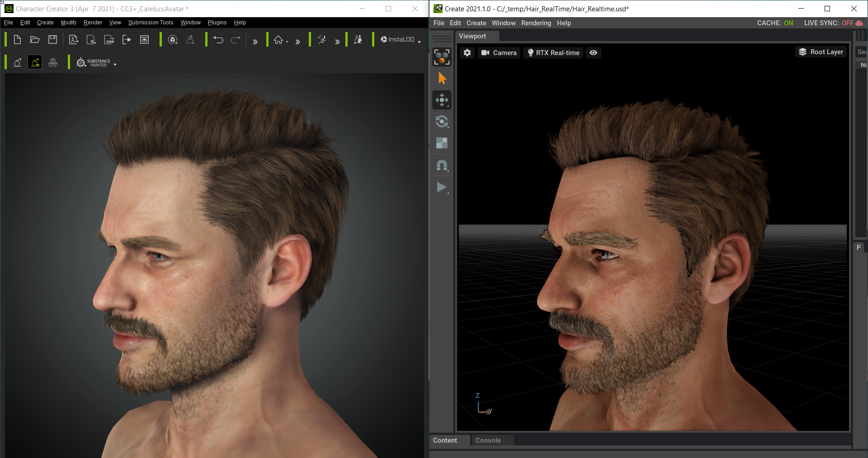The image size is (868, 458).
Task: Open the Home view dropdown arrow
Action: [287, 42]
